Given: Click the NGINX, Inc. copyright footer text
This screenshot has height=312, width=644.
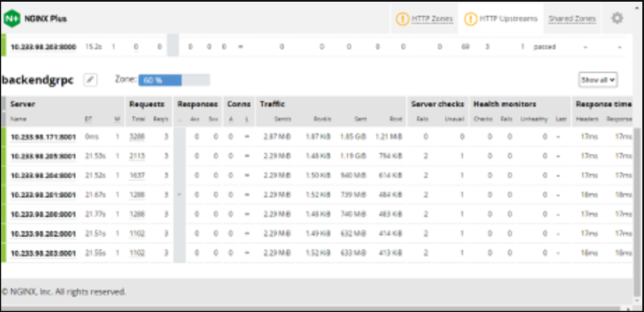Looking at the screenshot, I should point(64,292).
